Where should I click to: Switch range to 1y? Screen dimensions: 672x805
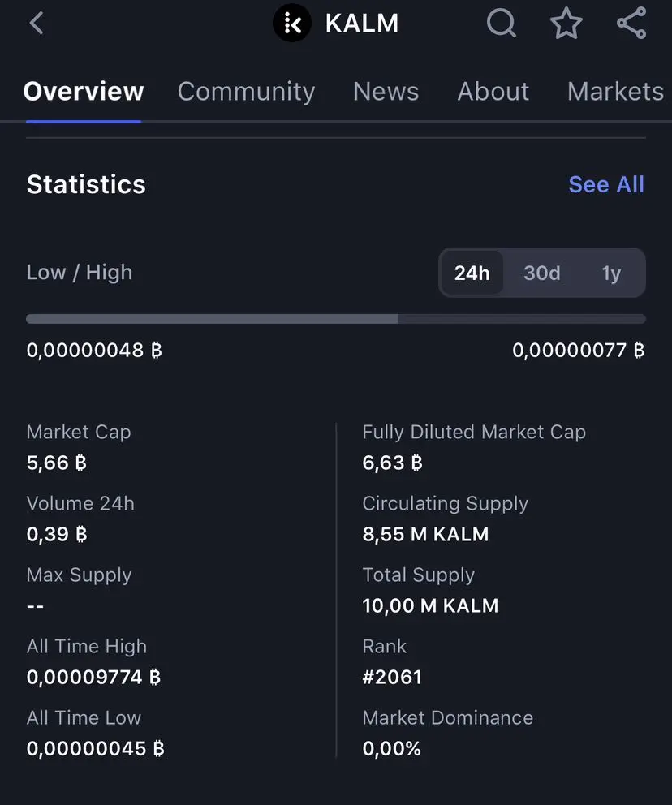coord(611,273)
